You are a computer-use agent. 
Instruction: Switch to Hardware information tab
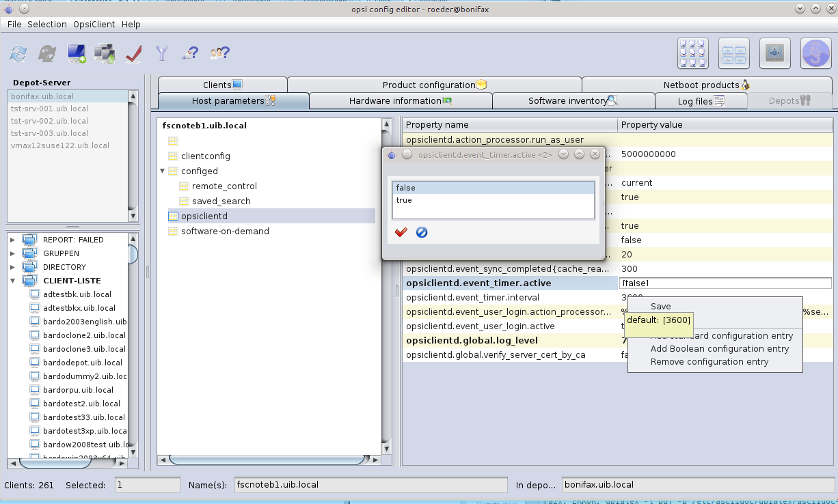[x=401, y=101]
